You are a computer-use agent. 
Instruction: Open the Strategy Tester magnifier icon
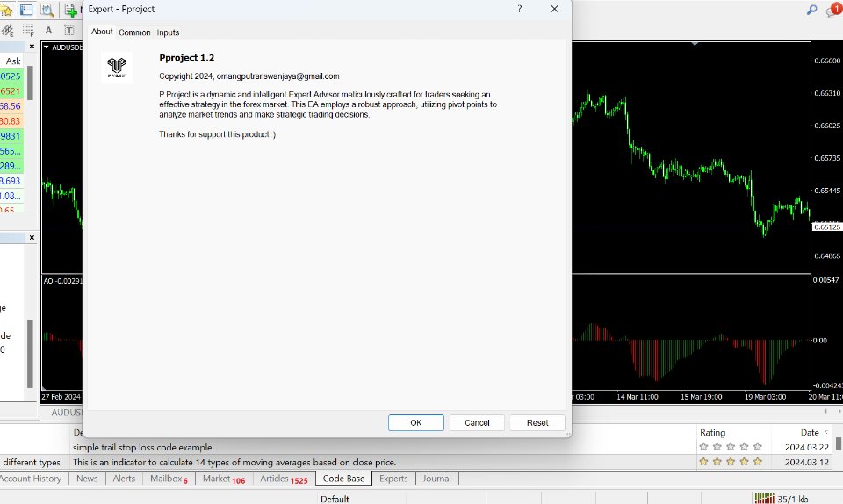pos(47,10)
